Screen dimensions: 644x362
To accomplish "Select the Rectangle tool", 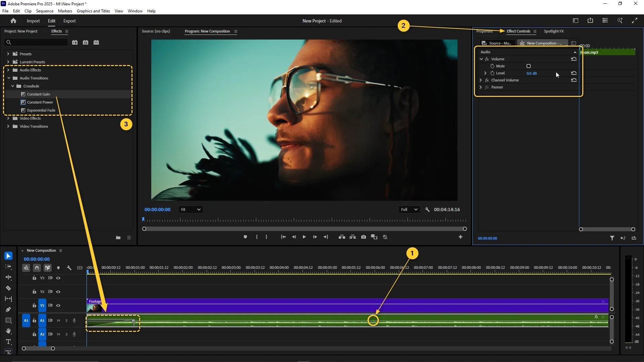I will [x=8, y=320].
